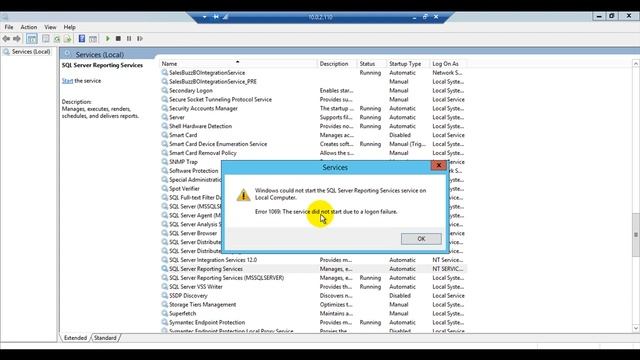This screenshot has width=640, height=360.
Task: Pin the remote desktop connection bar
Action: click(216, 17)
